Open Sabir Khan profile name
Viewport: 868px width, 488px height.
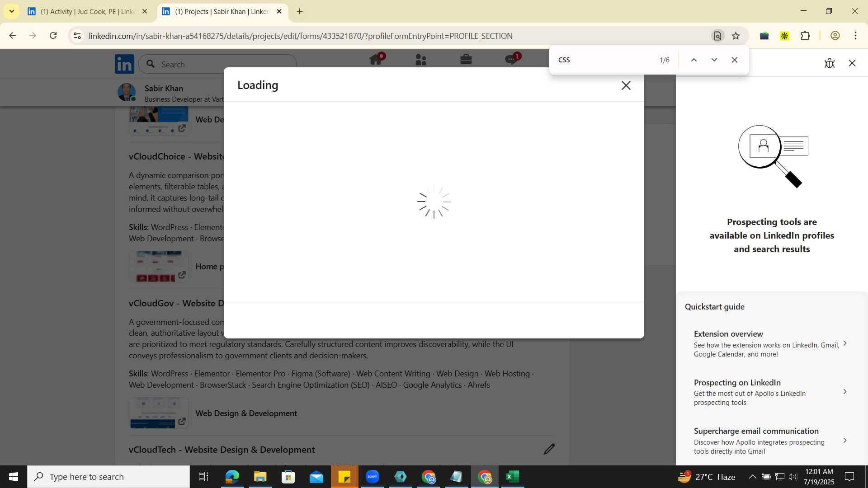pyautogui.click(x=164, y=88)
